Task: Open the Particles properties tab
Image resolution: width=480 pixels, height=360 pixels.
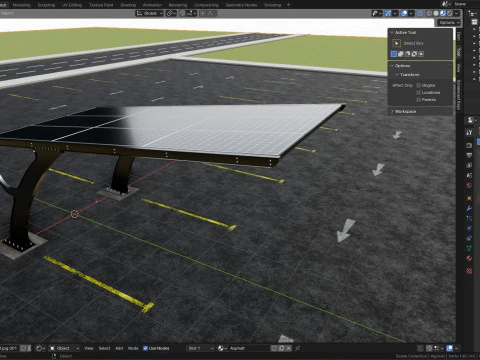Action: 469,218
